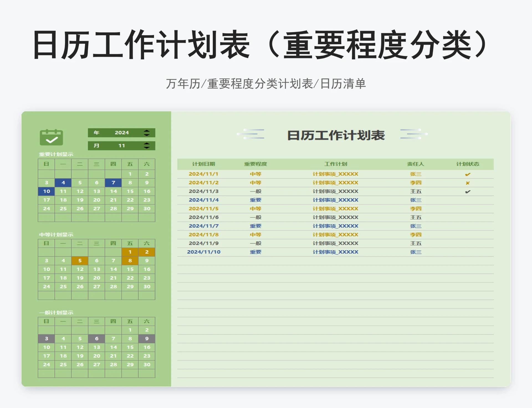Select 张三 responsible person for 2024/11/4
The width and height of the screenshot is (532, 408).
click(415, 200)
